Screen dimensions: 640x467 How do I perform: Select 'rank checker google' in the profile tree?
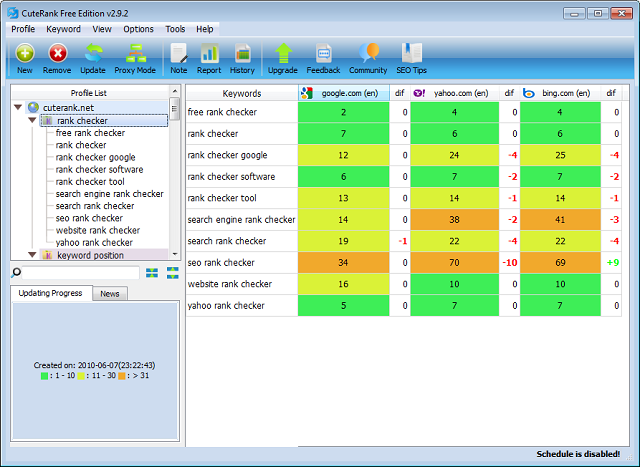pyautogui.click(x=96, y=158)
